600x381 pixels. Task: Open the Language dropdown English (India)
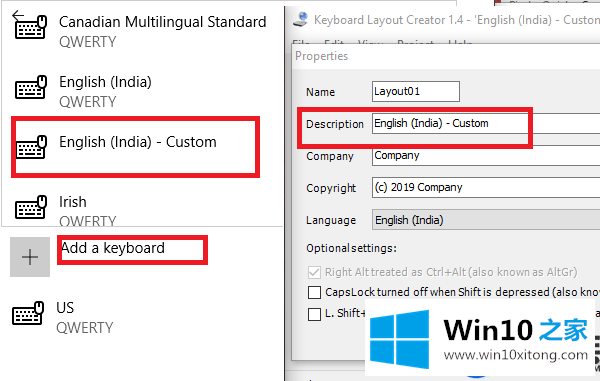tap(486, 220)
